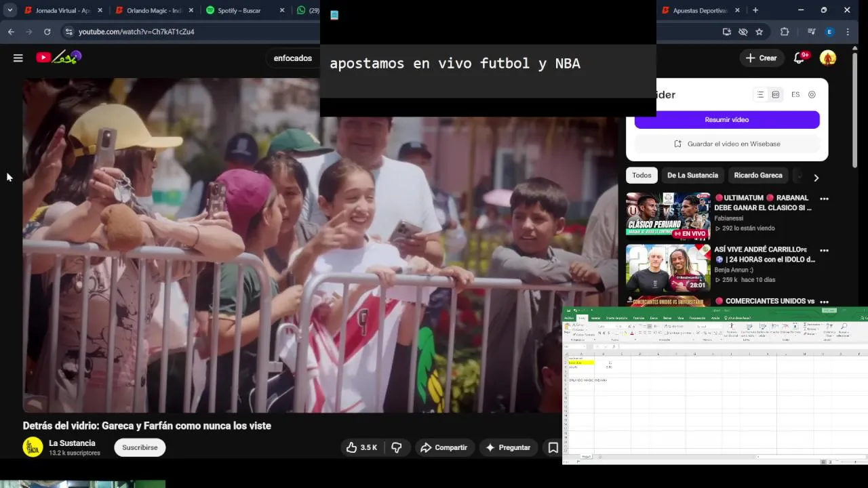Select the De La Sustancia filter chip

692,176
